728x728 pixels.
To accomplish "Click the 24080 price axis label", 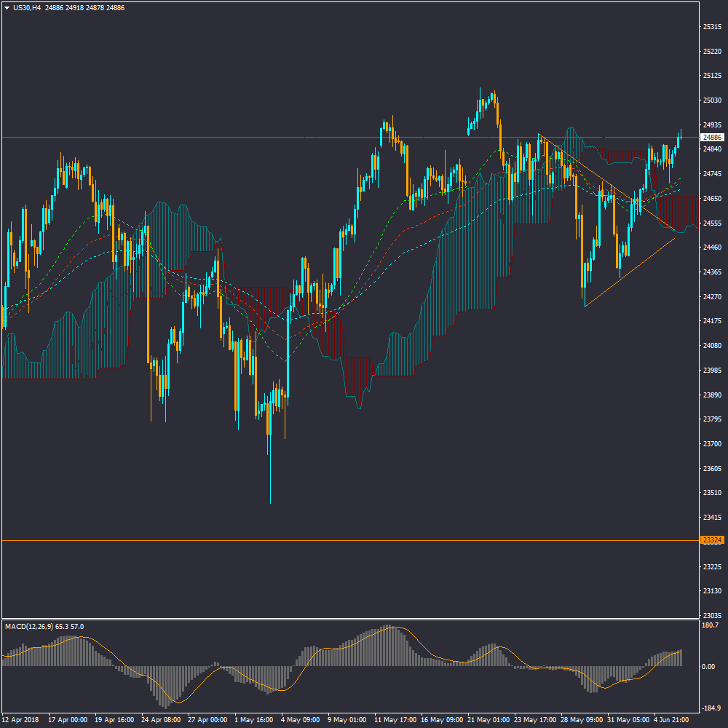I will point(712,345).
